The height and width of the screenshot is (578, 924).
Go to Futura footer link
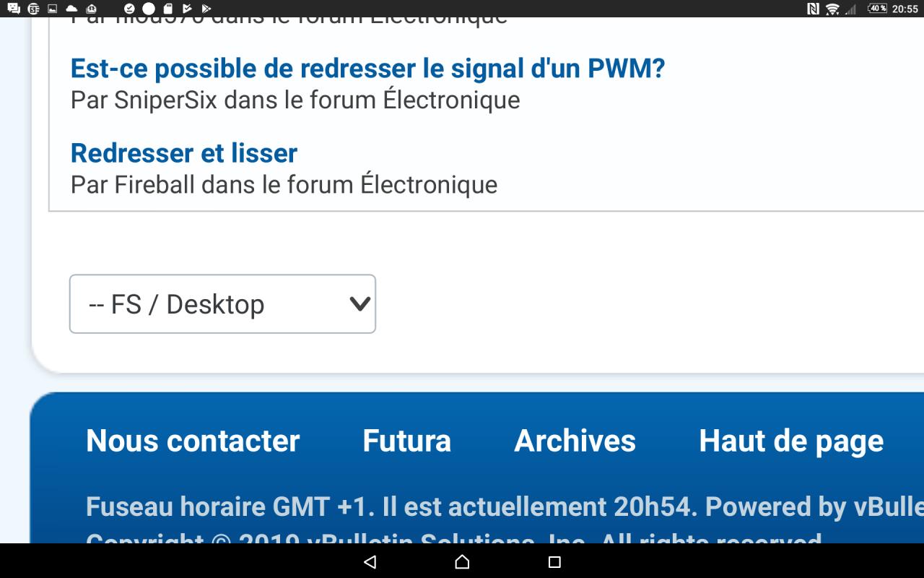tap(406, 441)
